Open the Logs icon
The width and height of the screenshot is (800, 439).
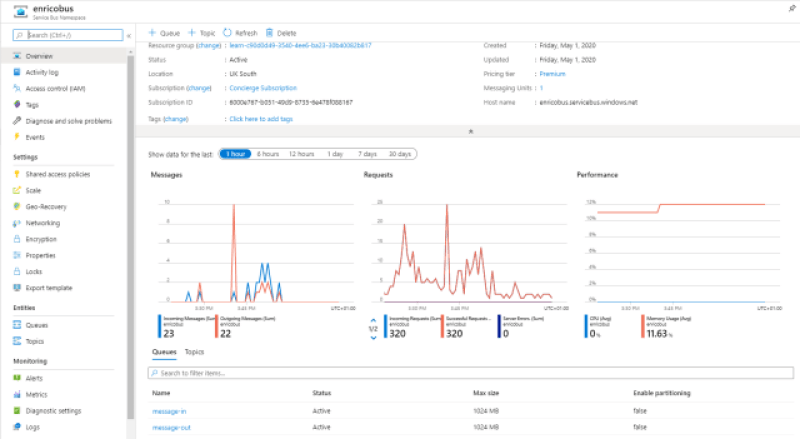point(17,427)
